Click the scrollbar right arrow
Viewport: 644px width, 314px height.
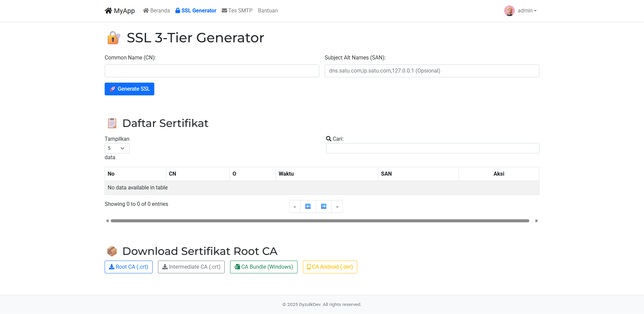537,221
